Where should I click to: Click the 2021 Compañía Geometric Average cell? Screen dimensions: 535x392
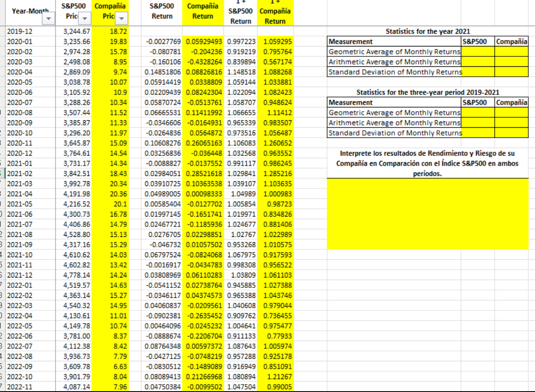(x=512, y=51)
